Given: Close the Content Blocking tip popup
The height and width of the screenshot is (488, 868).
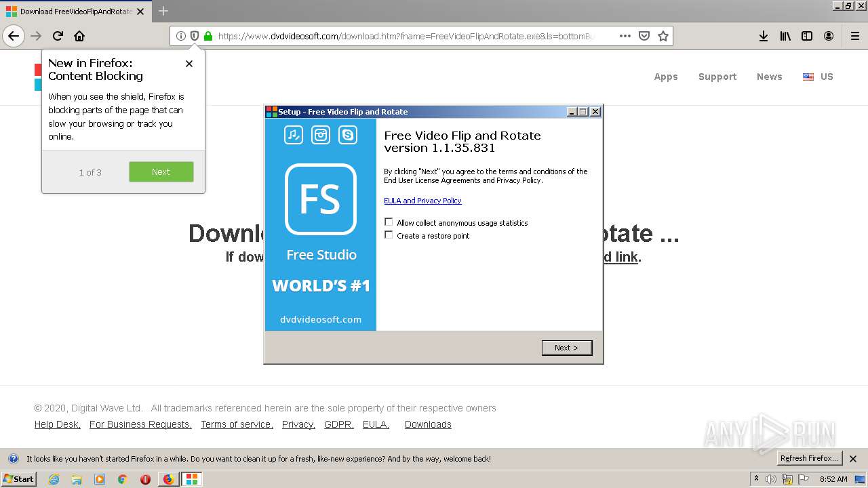Looking at the screenshot, I should [x=189, y=64].
